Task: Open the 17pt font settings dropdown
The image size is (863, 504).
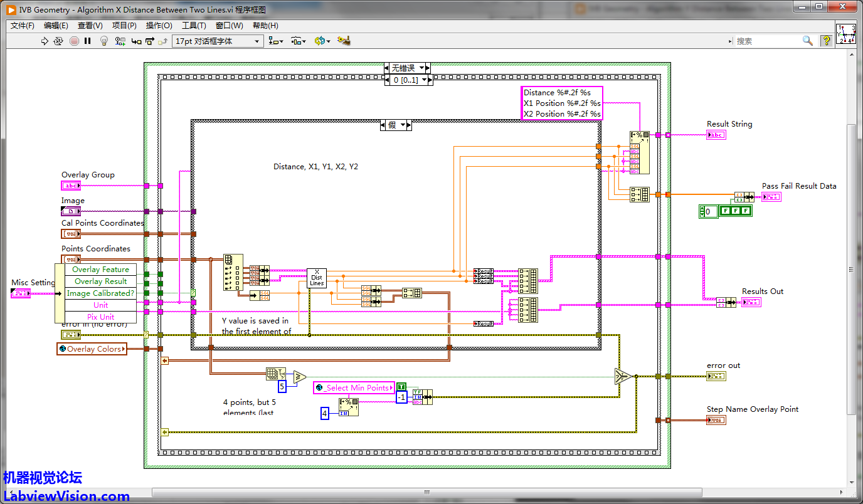Action: (x=218, y=41)
